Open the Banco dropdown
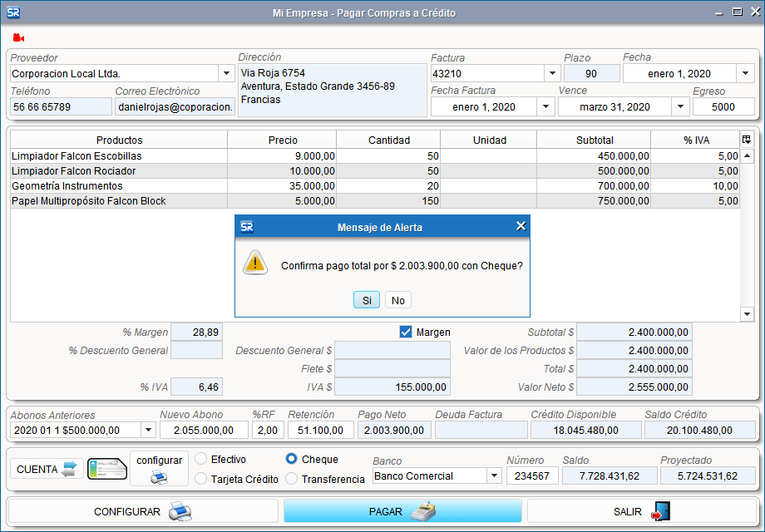Image resolution: width=765 pixels, height=532 pixels. tap(494, 475)
